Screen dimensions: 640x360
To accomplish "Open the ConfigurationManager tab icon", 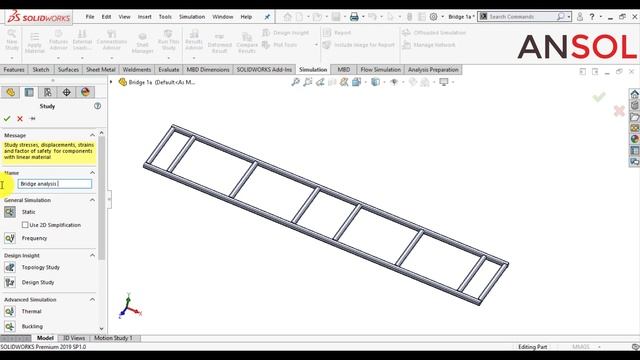I will (48, 92).
